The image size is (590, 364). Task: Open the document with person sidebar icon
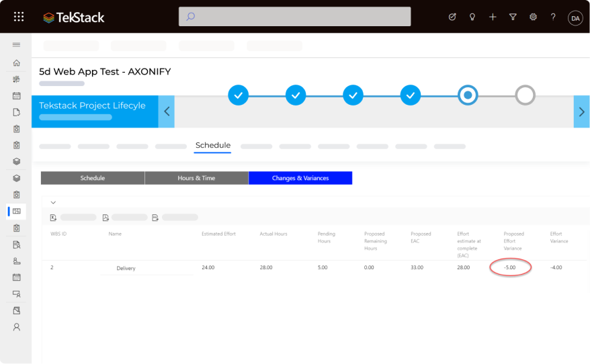[17, 245]
